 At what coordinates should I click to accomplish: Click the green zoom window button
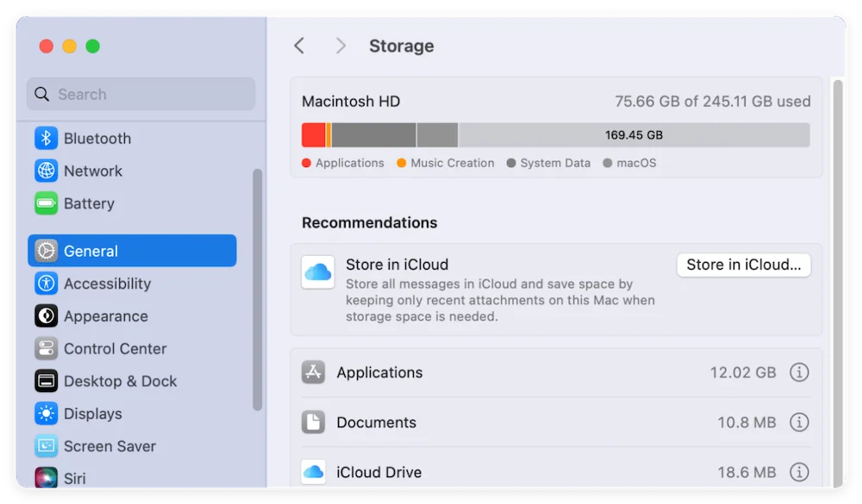pyautogui.click(x=93, y=47)
